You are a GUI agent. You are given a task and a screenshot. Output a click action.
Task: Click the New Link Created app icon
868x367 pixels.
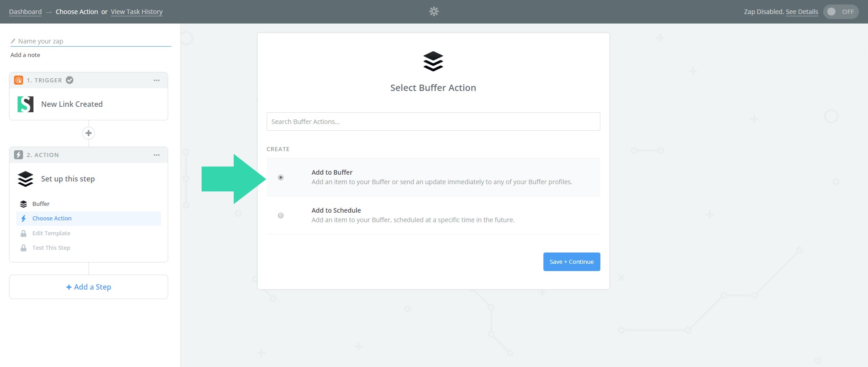pos(25,104)
